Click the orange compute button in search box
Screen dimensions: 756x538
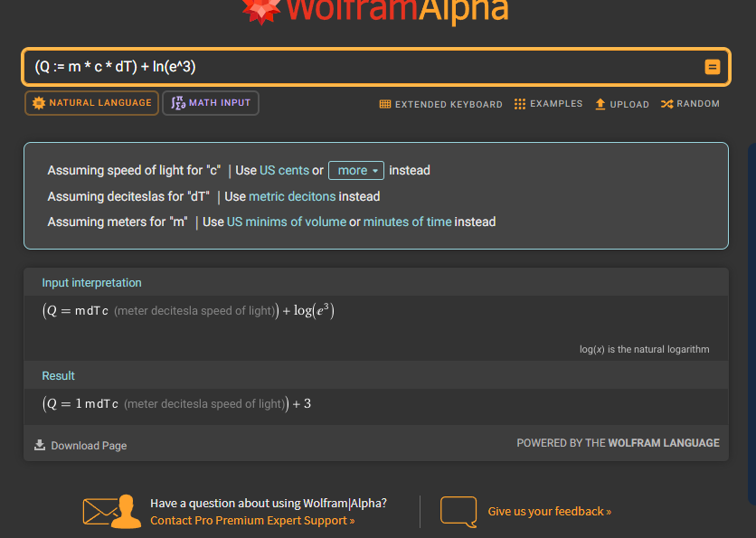pos(712,67)
